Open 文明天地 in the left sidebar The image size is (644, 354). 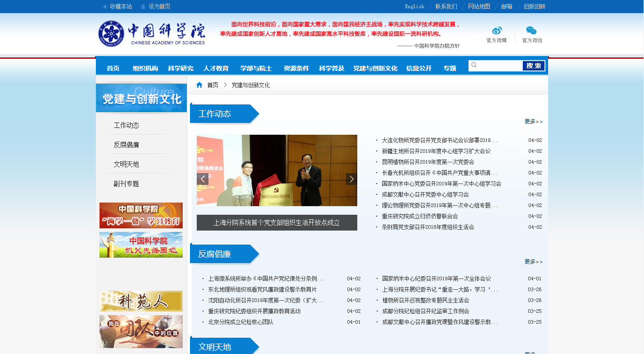(x=126, y=164)
